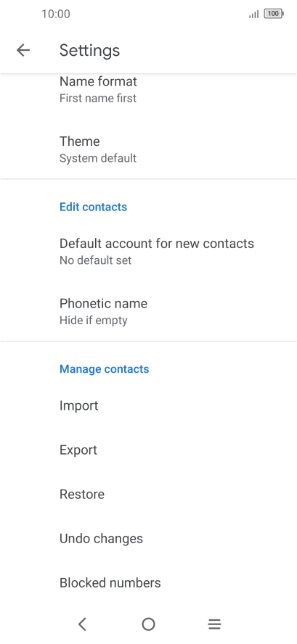Screen dimensions: 297x644
Task: Tap the Edit contacts section header
Action: coord(94,207)
